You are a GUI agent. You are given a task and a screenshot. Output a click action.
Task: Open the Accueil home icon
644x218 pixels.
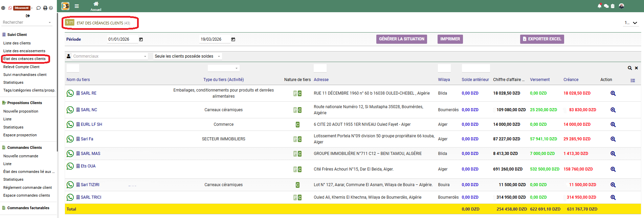point(96,4)
